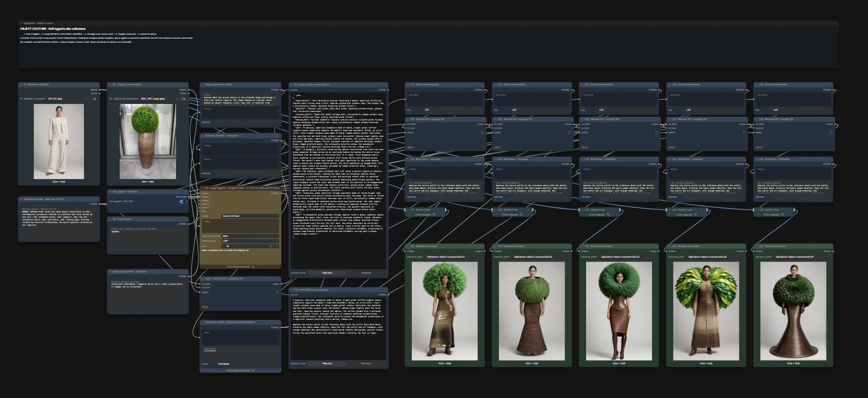Screen dimensions: 868x398
Task: Toggle Usa oggetto ON / OFF switch
Action: 183,202
